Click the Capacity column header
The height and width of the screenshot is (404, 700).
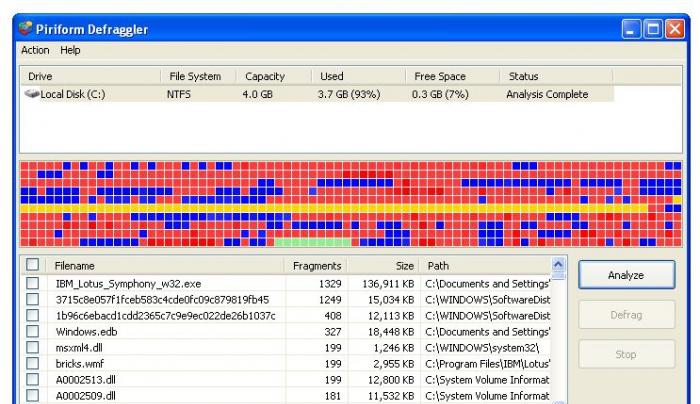[274, 76]
